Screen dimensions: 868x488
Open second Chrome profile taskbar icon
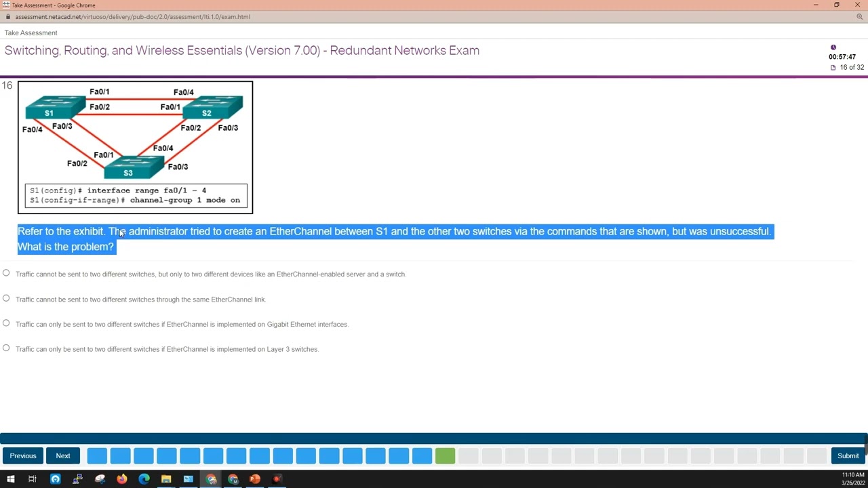click(233, 479)
